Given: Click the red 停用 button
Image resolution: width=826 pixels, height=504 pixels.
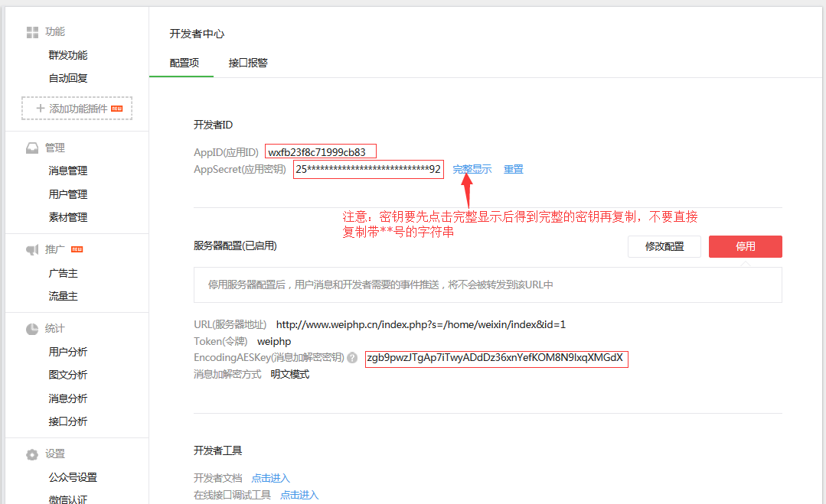Looking at the screenshot, I should [x=744, y=246].
